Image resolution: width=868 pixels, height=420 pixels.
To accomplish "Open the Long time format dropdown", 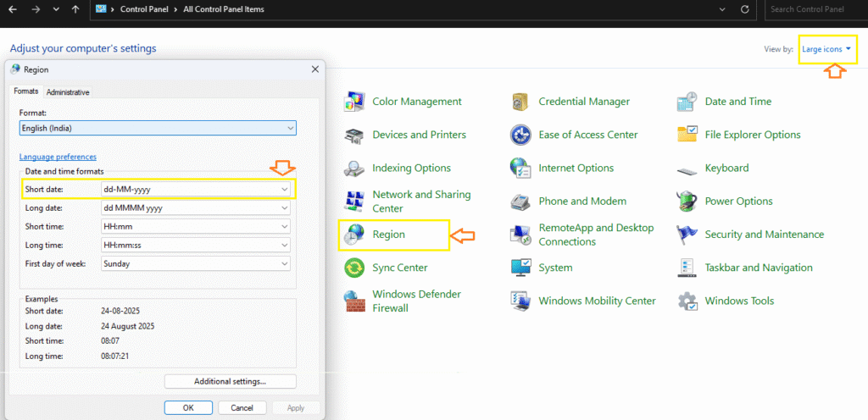I will tap(196, 245).
